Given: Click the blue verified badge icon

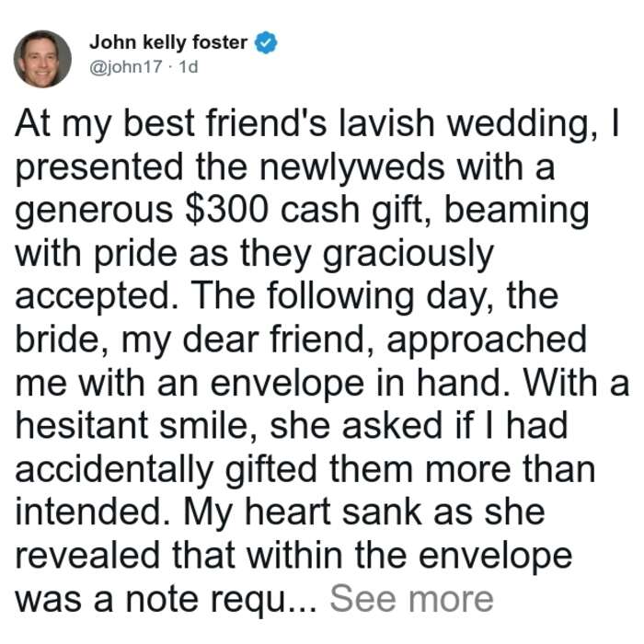Looking at the screenshot, I should pyautogui.click(x=266, y=42).
